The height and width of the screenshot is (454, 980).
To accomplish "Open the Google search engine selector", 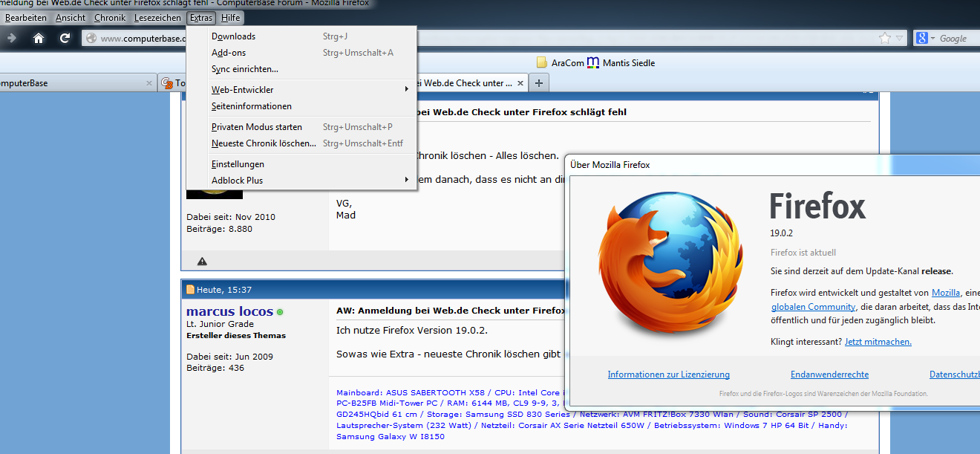I will tap(925, 38).
